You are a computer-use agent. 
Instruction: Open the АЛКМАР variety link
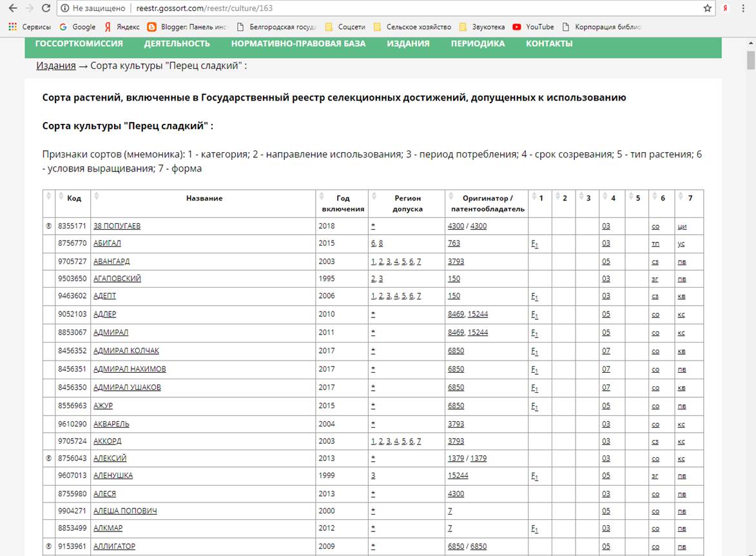tap(108, 528)
